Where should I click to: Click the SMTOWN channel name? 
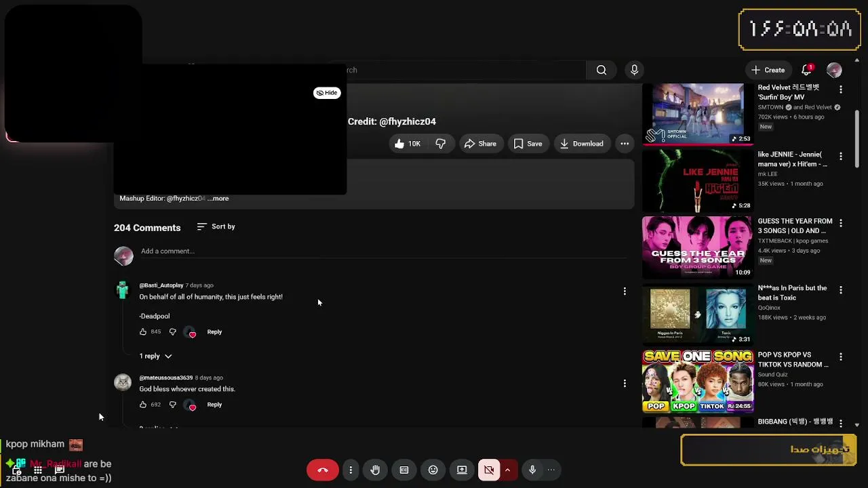tap(770, 107)
